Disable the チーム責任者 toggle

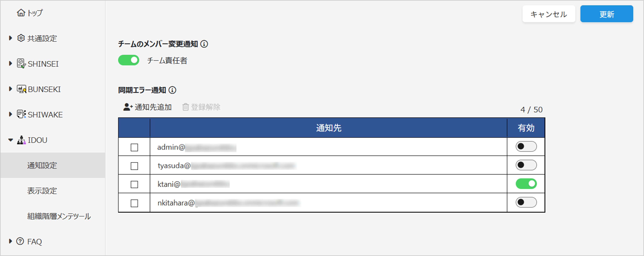(128, 60)
